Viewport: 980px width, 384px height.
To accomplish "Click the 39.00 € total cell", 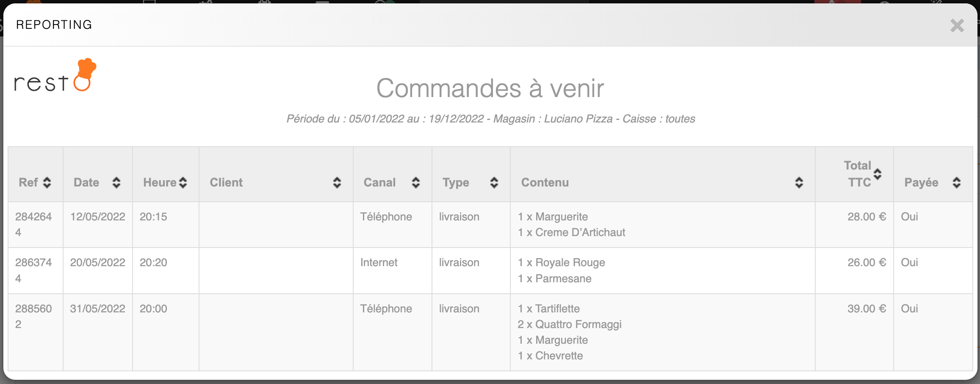I will pyautogui.click(x=866, y=309).
